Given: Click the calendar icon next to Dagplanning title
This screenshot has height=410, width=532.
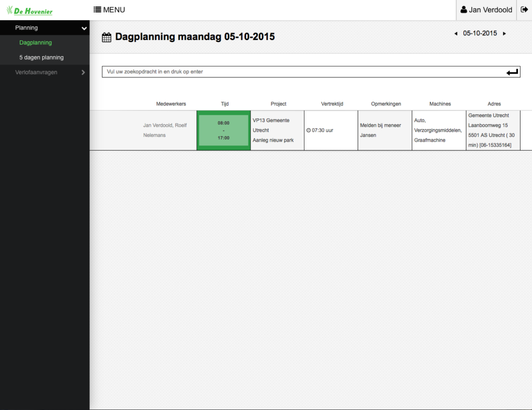Looking at the screenshot, I should (107, 37).
